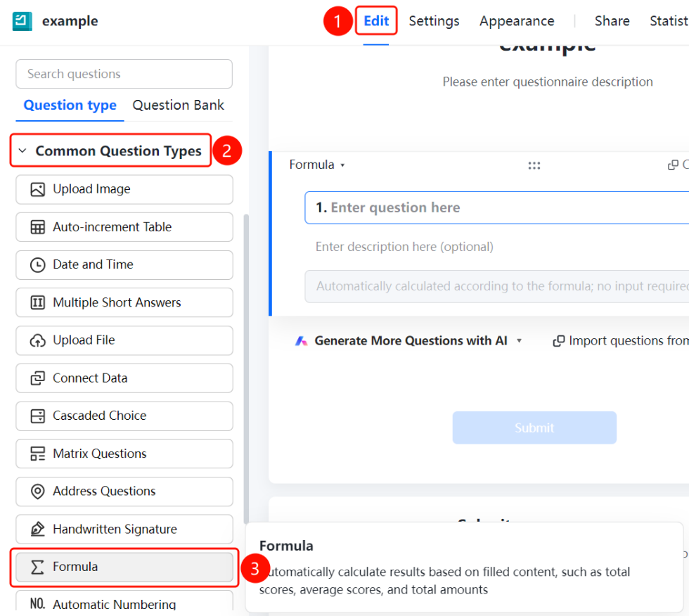
Task: Click the Multiple Short Answers icon
Action: pyautogui.click(x=38, y=303)
